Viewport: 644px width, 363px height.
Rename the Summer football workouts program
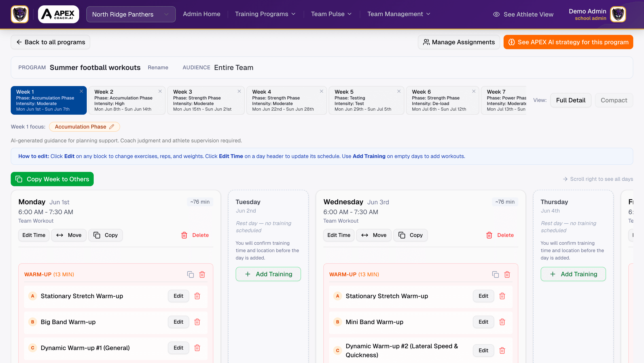click(158, 68)
